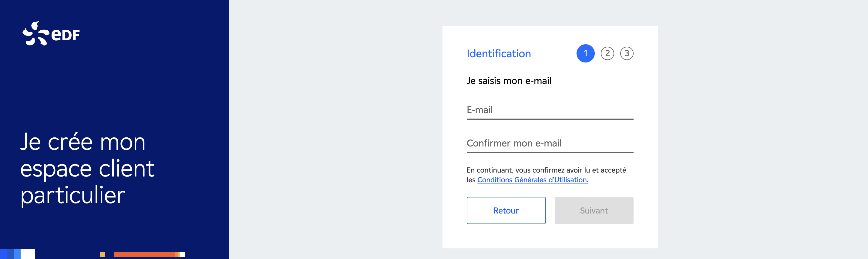
Task: Click the "Je crée mon espace client particulier" title
Action: (x=87, y=168)
